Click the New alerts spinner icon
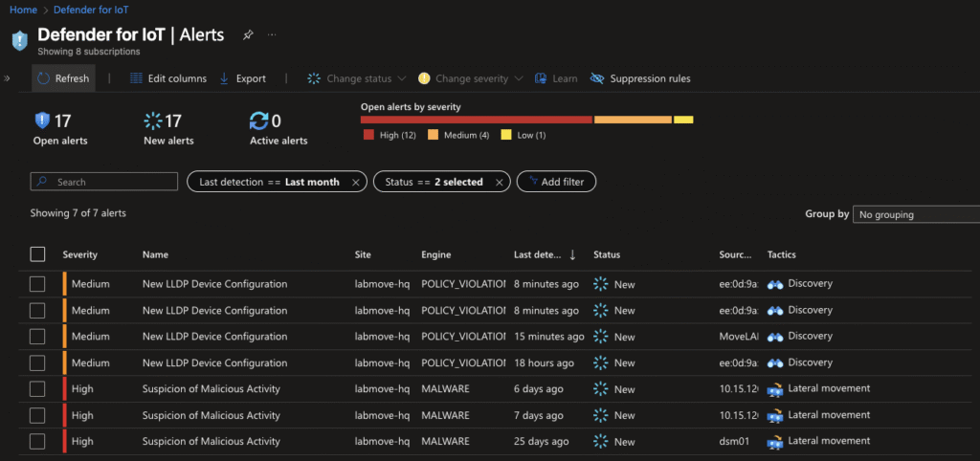The height and width of the screenshot is (461, 980). [152, 121]
